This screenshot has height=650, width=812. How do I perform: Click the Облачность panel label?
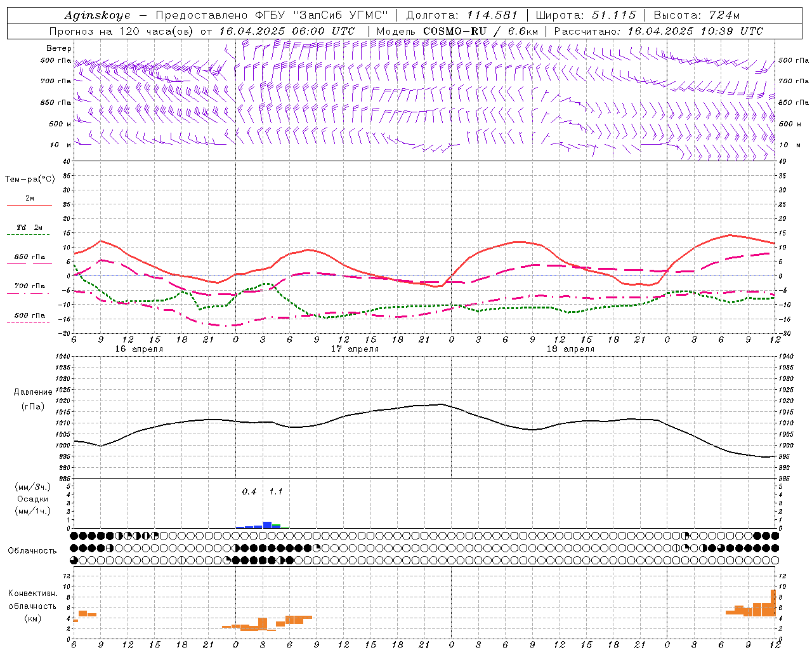coord(32,550)
